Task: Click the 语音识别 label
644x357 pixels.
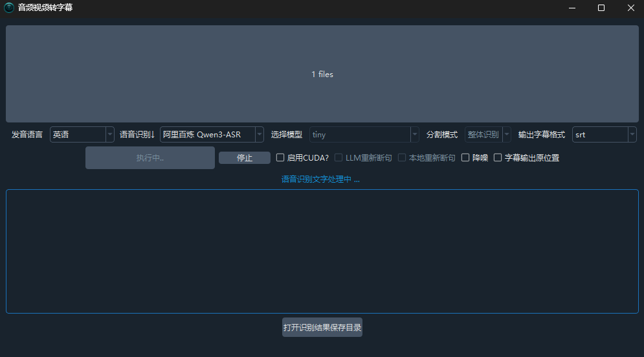Action: click(x=137, y=135)
